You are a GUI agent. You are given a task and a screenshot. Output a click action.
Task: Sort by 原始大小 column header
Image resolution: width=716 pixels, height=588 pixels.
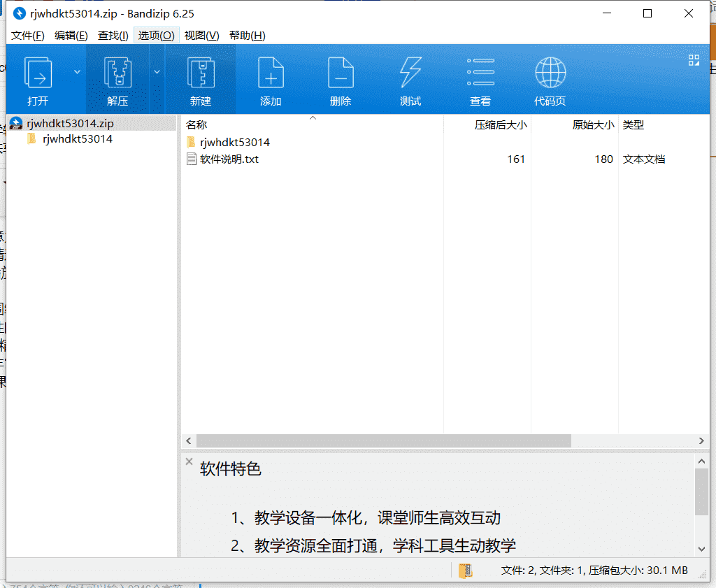(593, 124)
